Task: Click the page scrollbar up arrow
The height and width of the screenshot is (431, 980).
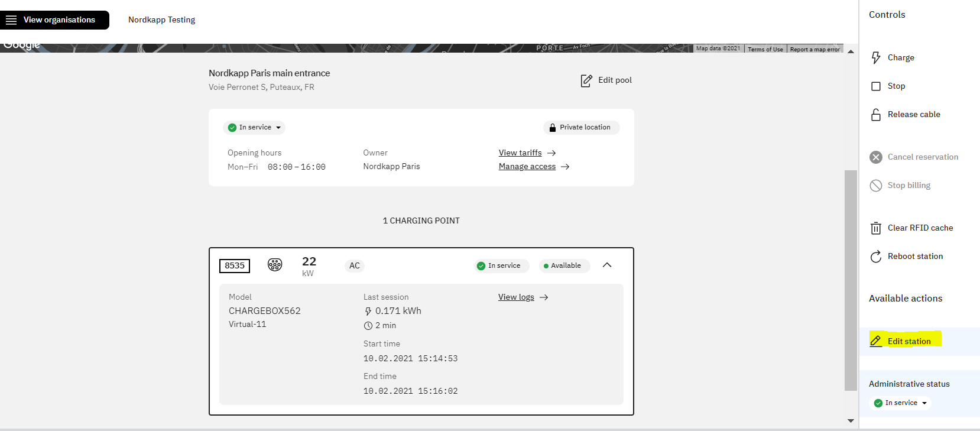Action: 851,51
